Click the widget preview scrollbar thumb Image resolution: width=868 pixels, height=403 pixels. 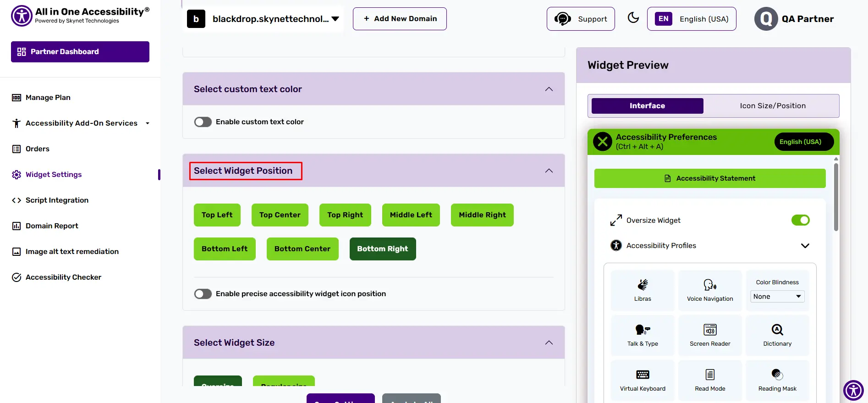coord(836,197)
